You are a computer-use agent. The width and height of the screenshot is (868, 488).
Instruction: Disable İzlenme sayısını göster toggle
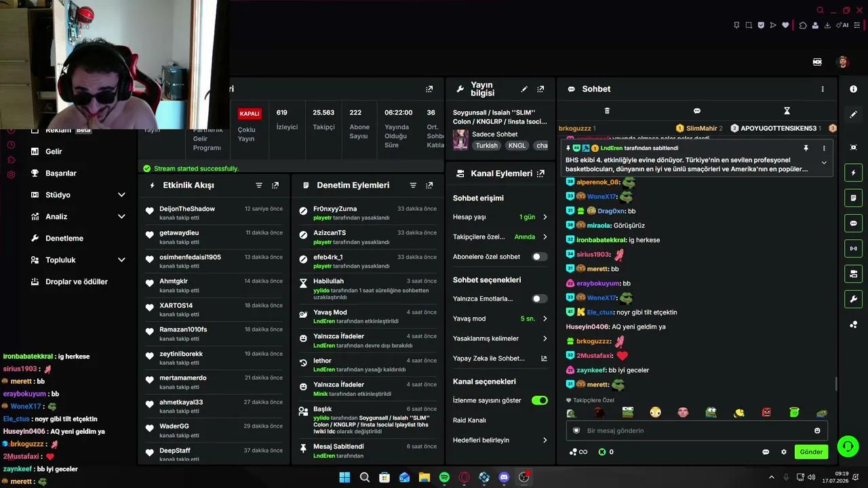click(540, 401)
